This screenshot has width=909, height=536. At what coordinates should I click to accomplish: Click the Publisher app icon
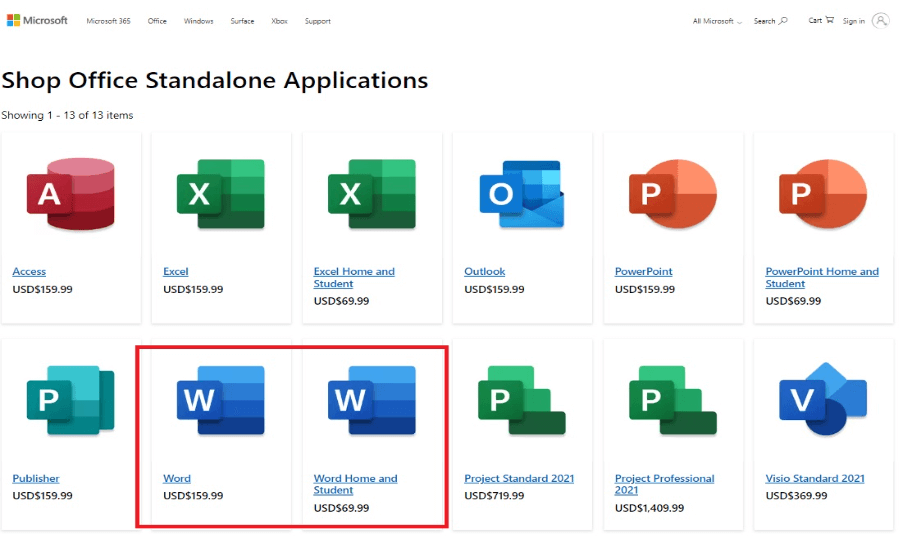71,400
